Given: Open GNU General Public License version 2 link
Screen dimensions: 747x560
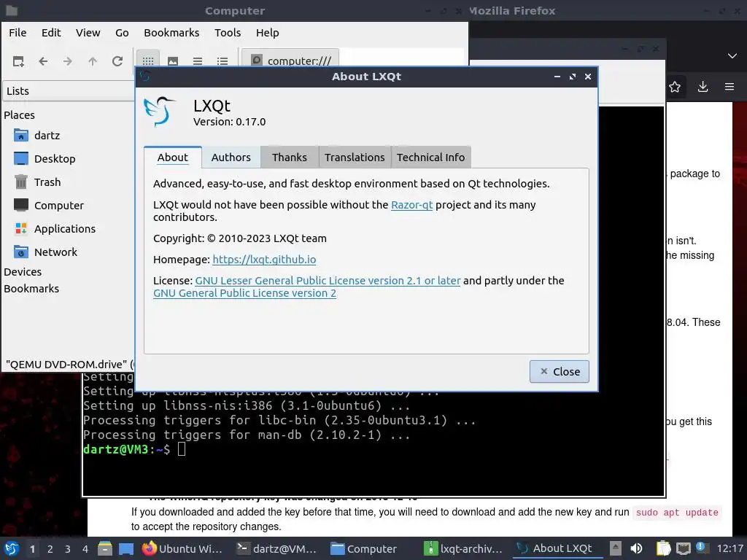Looking at the screenshot, I should click(x=245, y=293).
